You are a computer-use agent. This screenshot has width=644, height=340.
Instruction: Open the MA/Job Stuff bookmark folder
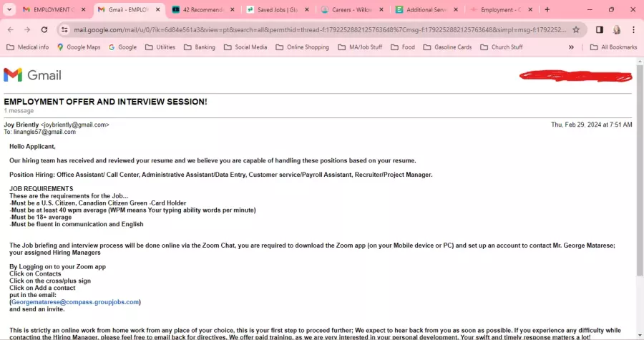pyautogui.click(x=360, y=47)
